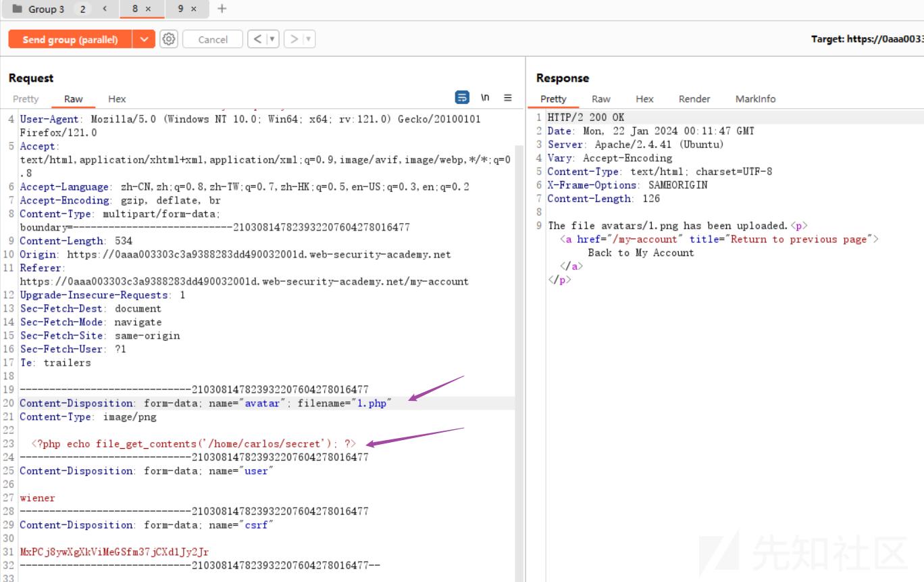
Task: Click the Origin header line
Action: [235, 254]
